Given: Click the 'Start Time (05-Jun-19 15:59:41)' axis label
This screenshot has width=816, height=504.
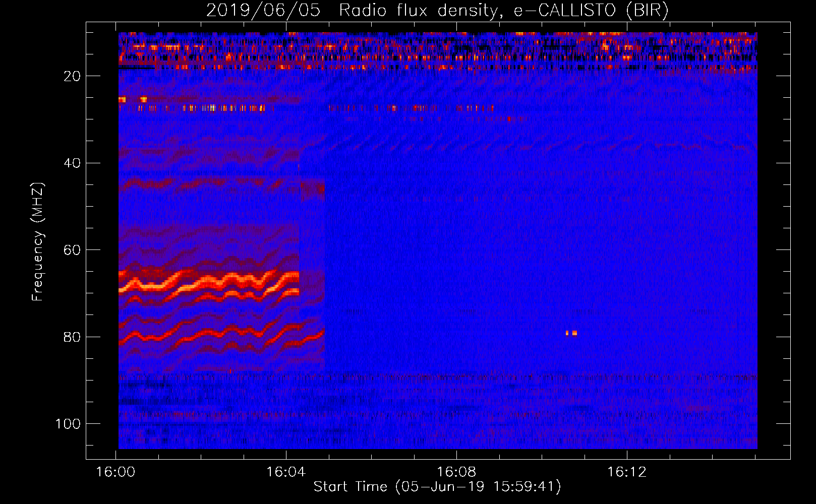Looking at the screenshot, I should 437,487.
